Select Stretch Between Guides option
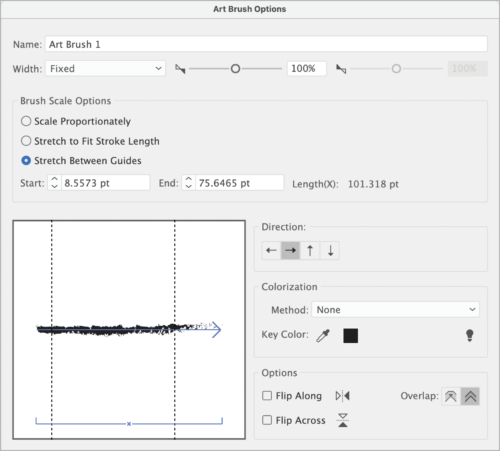This screenshot has height=451, width=500. 26,161
